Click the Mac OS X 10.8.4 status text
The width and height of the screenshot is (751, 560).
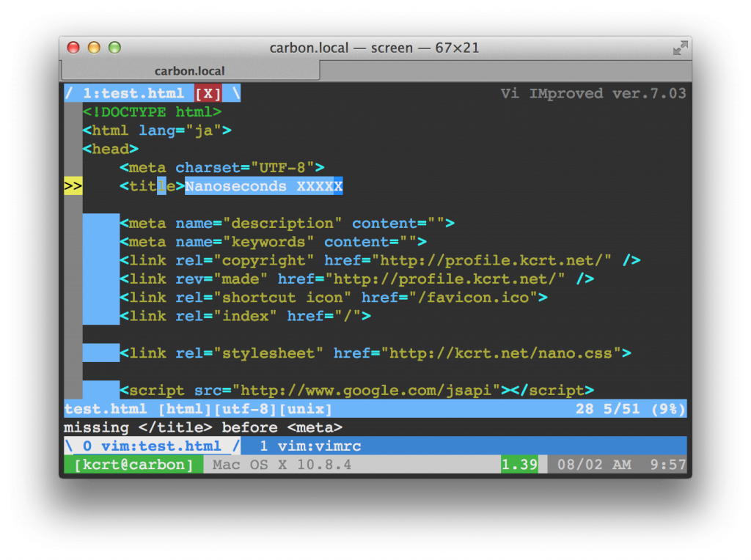tap(282, 465)
